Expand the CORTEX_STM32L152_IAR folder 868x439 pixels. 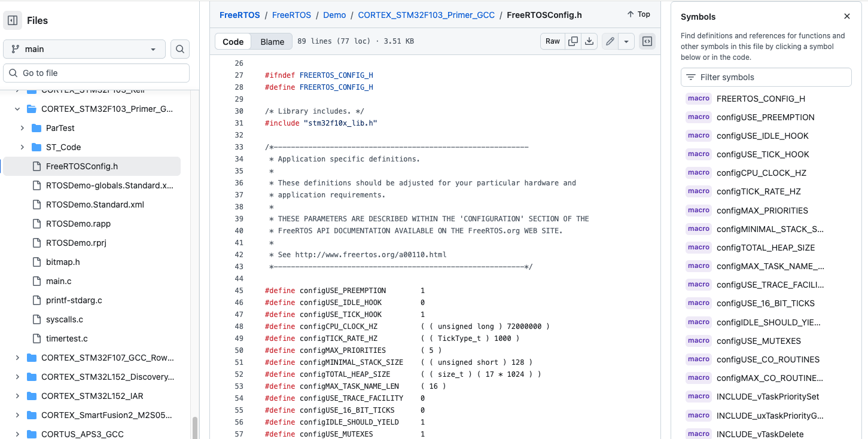17,396
